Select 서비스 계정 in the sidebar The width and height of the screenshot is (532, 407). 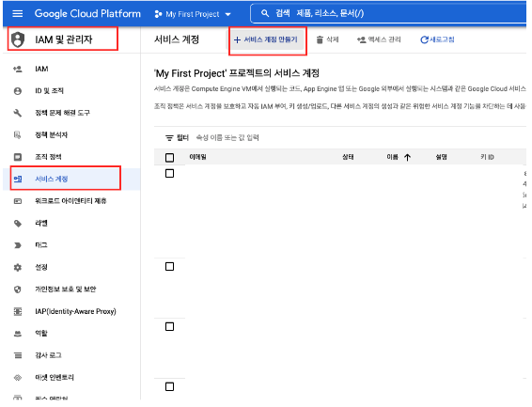[x=71, y=180]
